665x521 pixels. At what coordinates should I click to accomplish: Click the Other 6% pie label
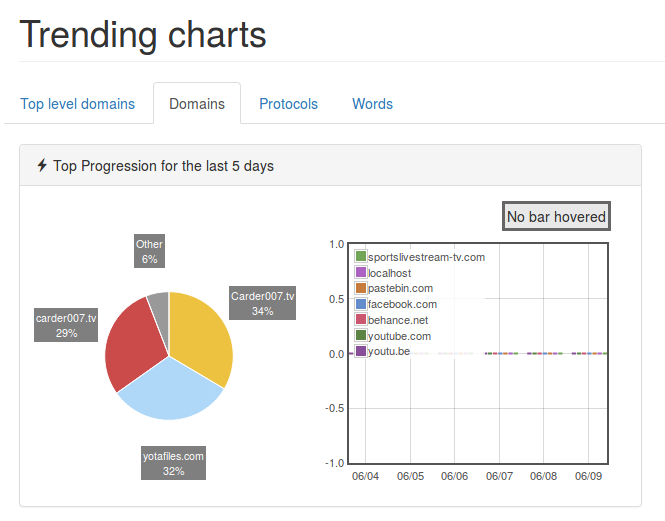coord(150,251)
